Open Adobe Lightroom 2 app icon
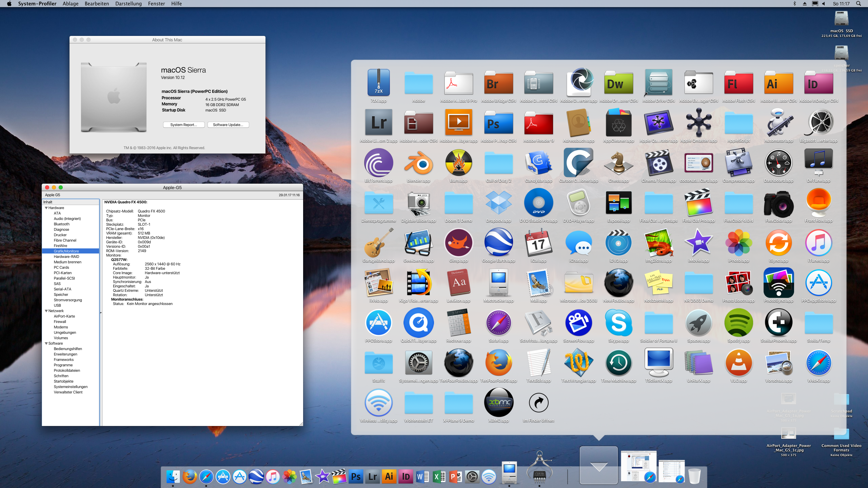The height and width of the screenshot is (488, 868). click(x=378, y=122)
